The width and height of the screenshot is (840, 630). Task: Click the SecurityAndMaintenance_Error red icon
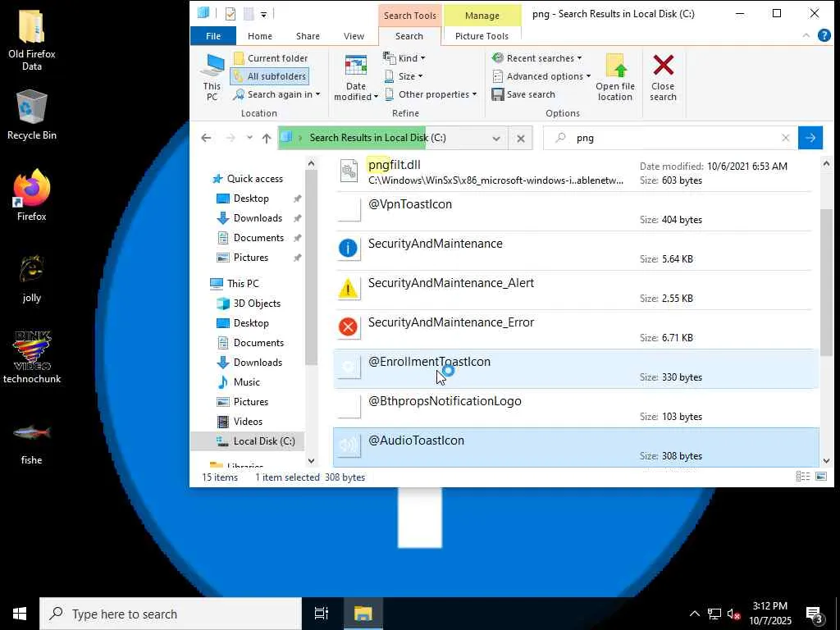348,326
